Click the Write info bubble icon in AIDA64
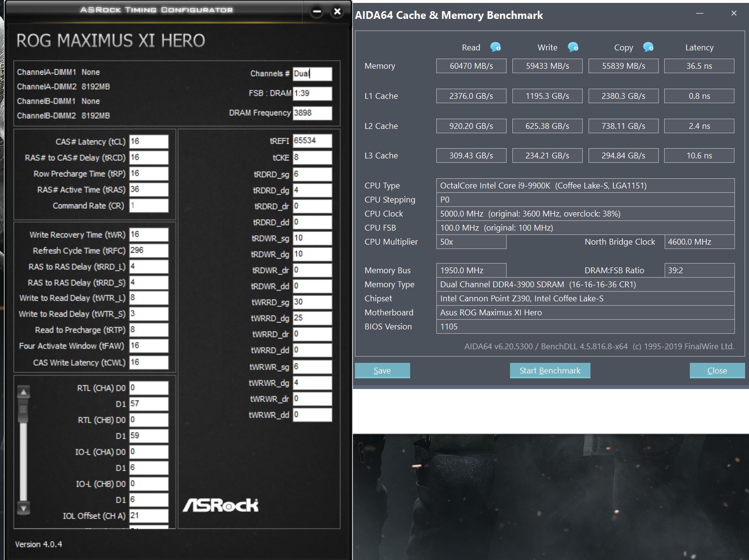The width and height of the screenshot is (749, 560). pos(573,47)
